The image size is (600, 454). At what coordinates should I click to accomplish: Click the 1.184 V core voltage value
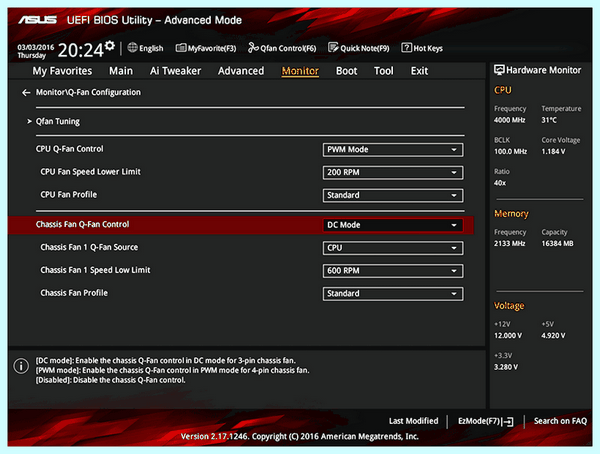pyautogui.click(x=553, y=152)
